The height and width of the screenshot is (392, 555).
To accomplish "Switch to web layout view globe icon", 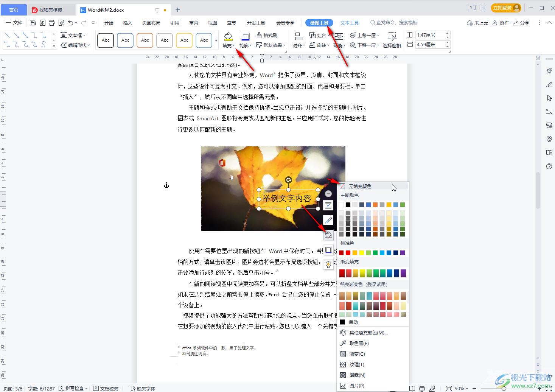I will pos(421,389).
